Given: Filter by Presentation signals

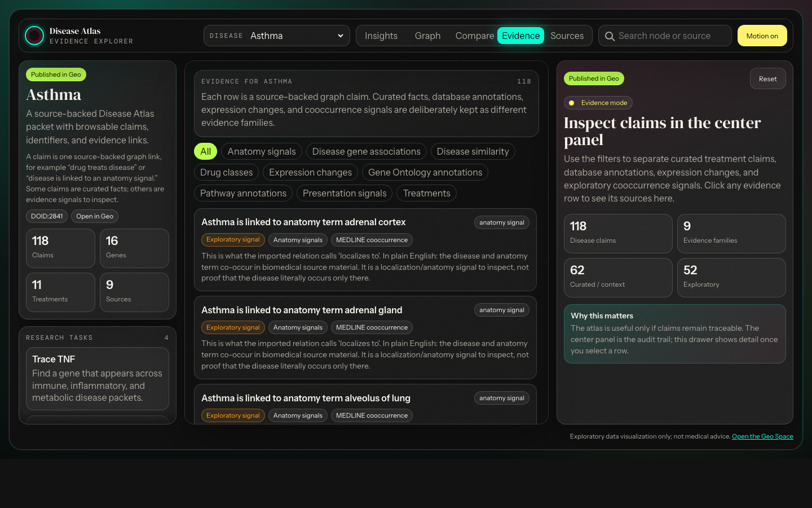Looking at the screenshot, I should point(345,193).
